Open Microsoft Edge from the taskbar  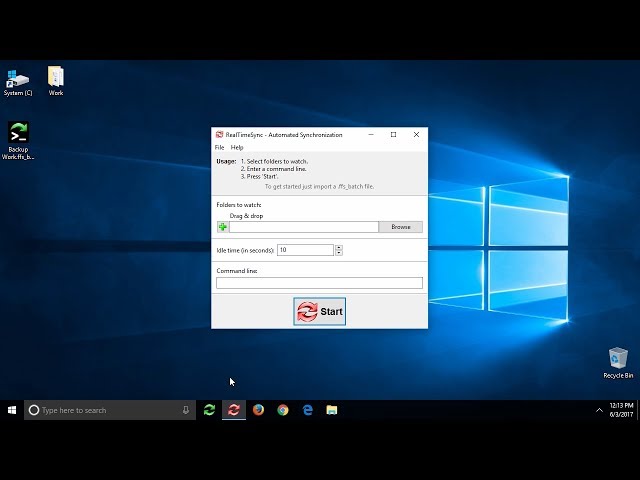tap(307, 410)
